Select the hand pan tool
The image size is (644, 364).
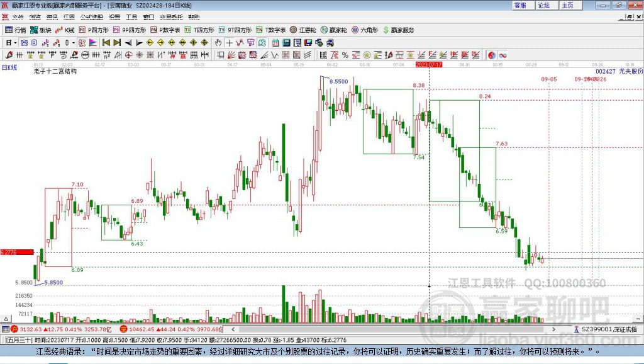pos(218,43)
